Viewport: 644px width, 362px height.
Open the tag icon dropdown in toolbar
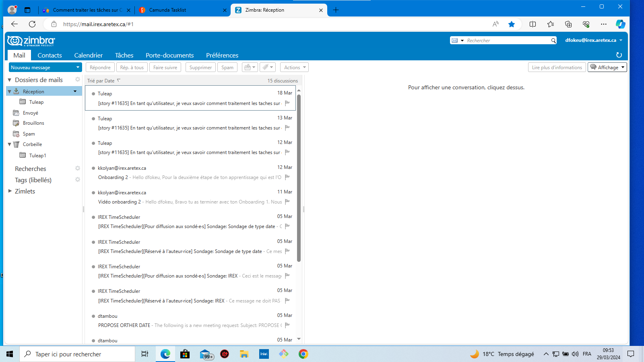tap(267, 68)
